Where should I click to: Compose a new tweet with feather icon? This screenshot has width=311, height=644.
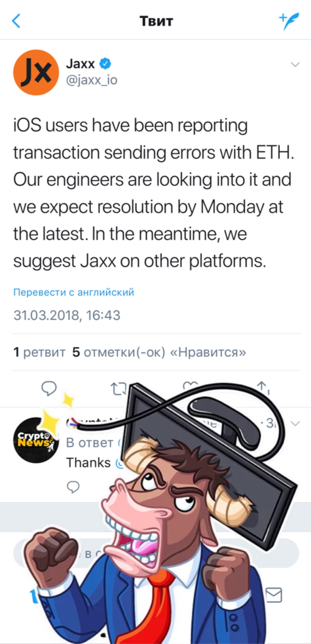click(289, 21)
